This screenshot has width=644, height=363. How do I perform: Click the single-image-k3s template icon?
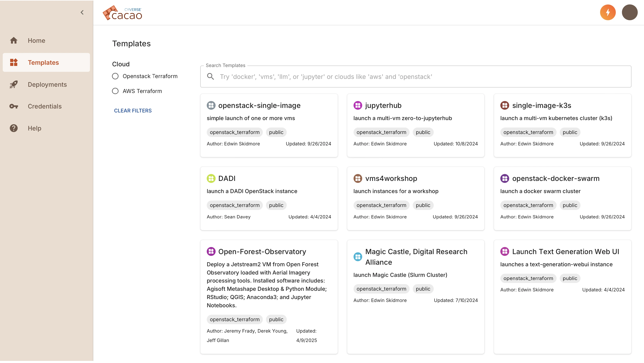[x=504, y=105]
